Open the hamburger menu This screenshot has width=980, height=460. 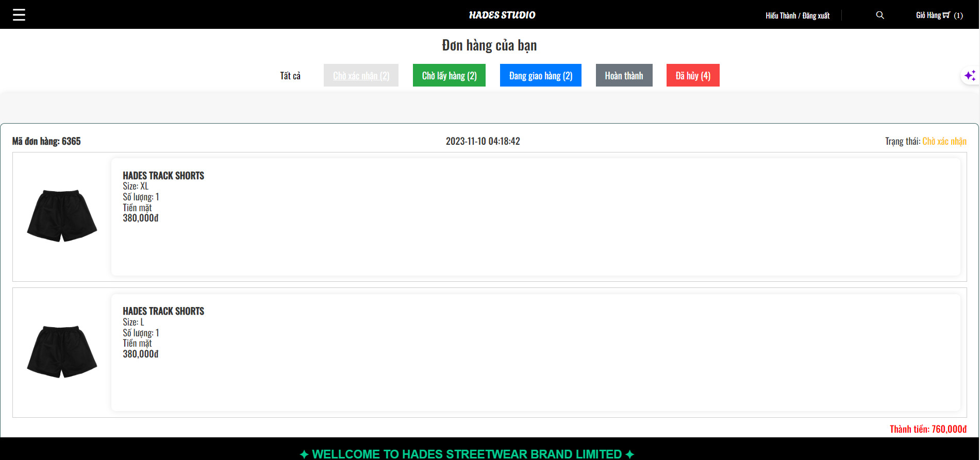pos(19,15)
